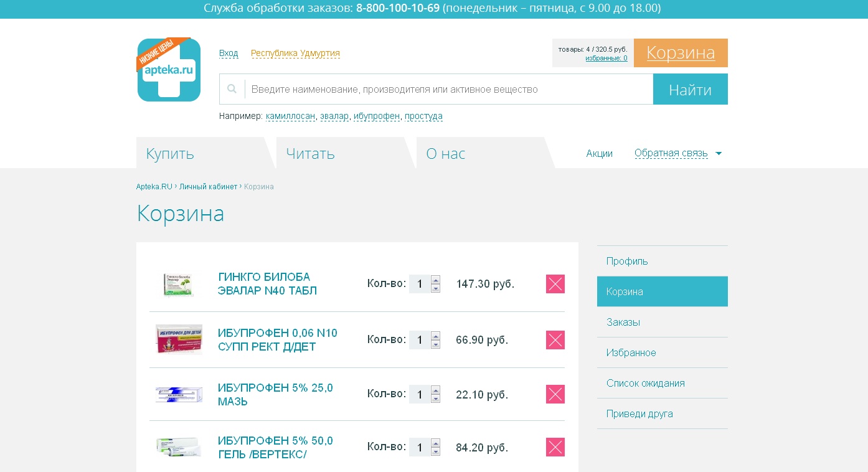Decrease quantity of Гинкго Билоба Эвалар
Viewport: 868px width, 472px height.
coord(435,288)
